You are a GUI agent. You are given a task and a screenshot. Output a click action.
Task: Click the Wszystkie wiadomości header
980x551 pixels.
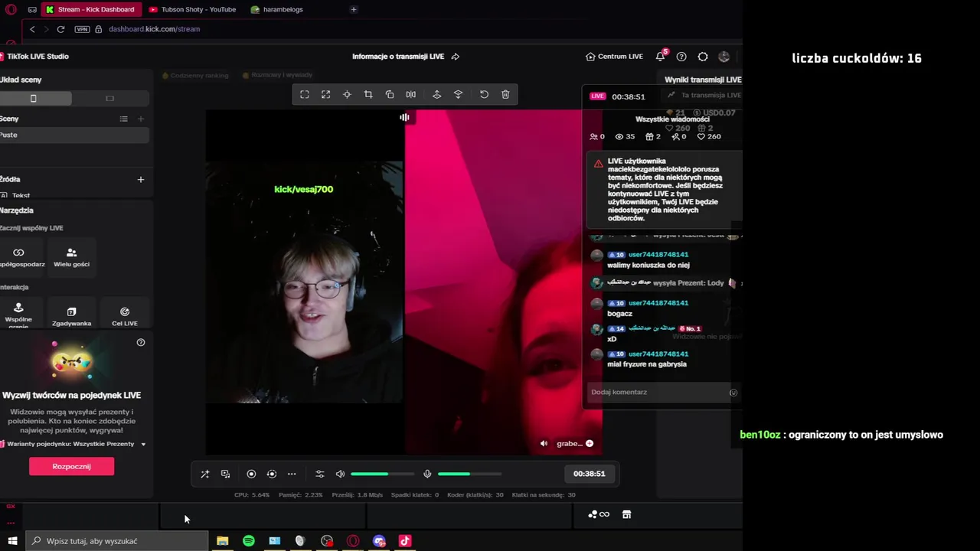pyautogui.click(x=672, y=119)
